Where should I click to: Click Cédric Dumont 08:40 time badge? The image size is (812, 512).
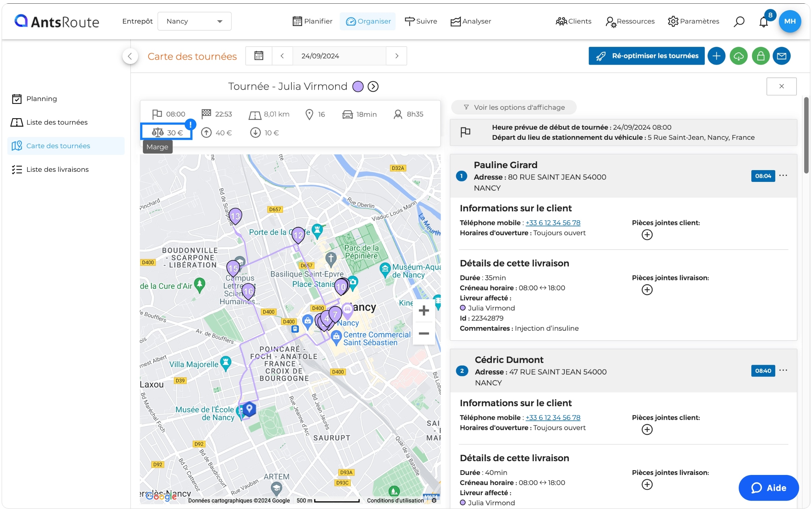tap(763, 371)
